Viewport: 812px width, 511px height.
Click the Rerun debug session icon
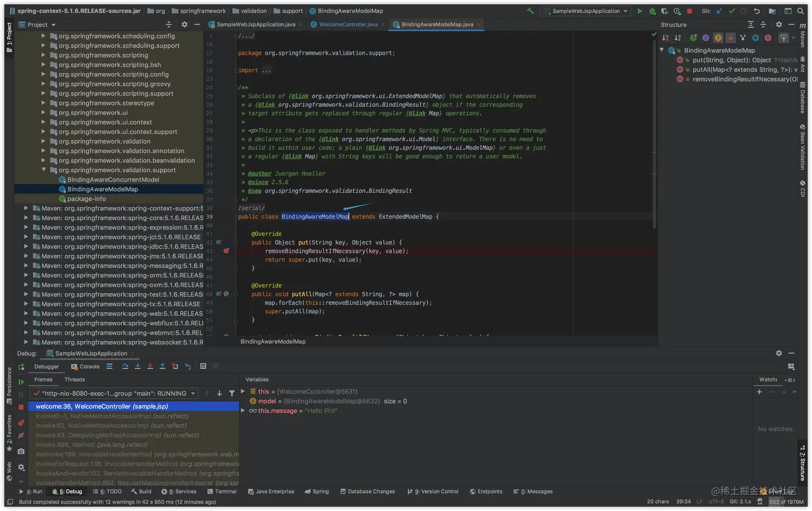[x=21, y=367]
